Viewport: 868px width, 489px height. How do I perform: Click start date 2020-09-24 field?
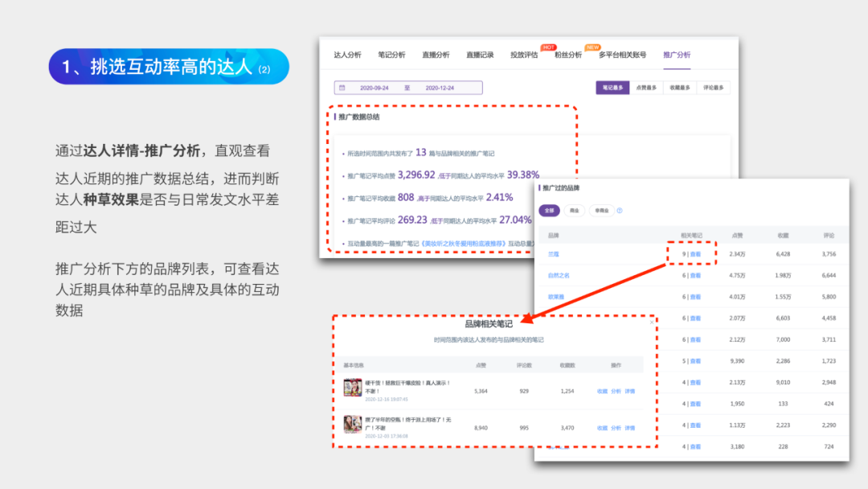[375, 88]
